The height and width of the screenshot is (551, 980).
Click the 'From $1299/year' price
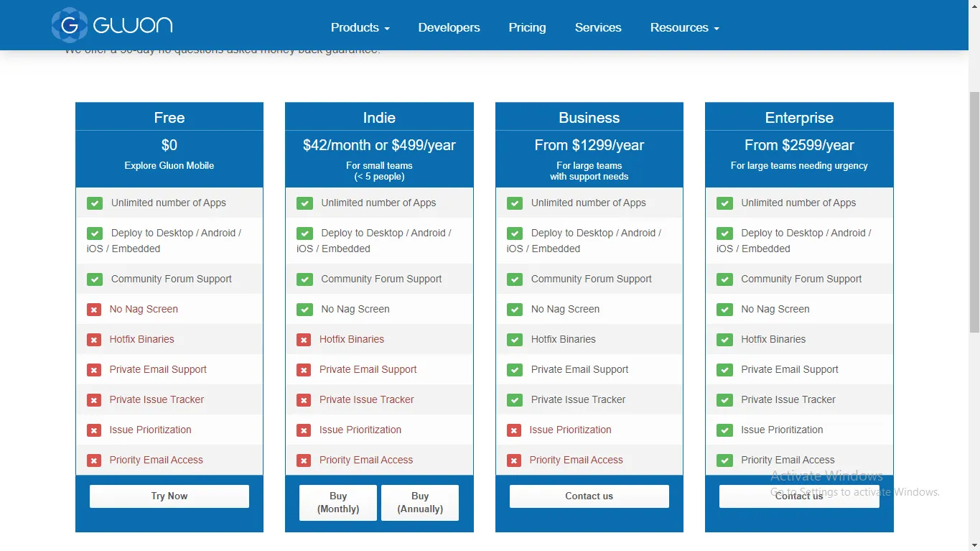coord(589,145)
